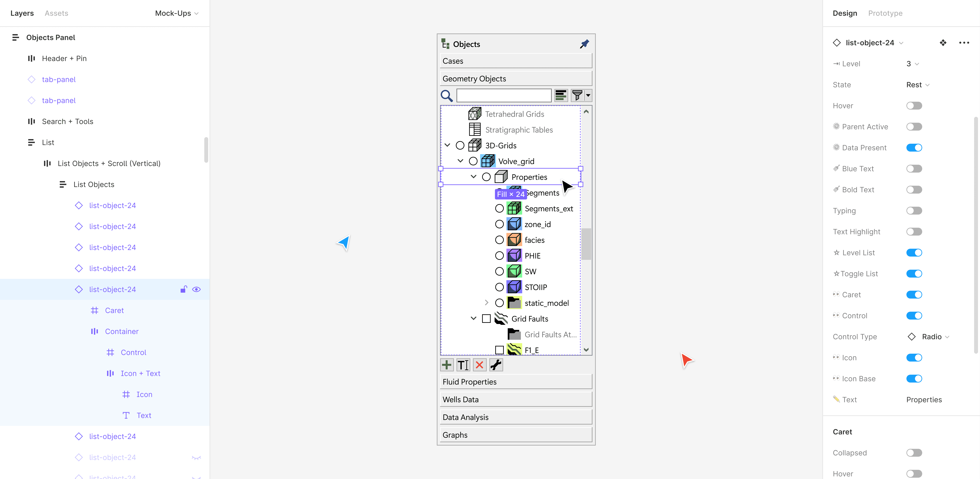Toggle the Data Present switch off
This screenshot has height=479, width=980.
[914, 147]
